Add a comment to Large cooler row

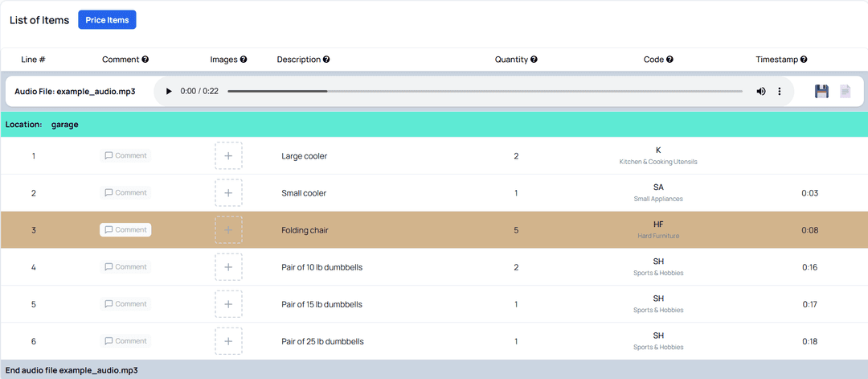coord(125,156)
